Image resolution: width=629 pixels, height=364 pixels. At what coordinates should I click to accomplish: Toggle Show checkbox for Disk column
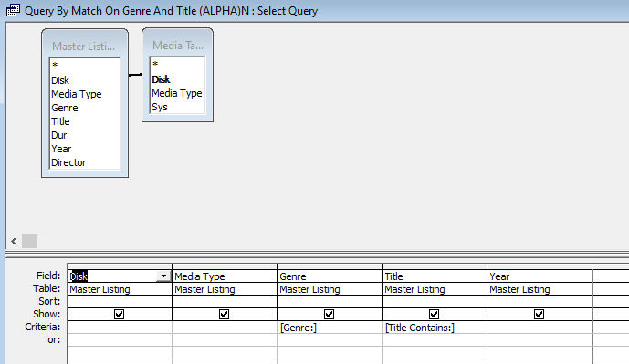tap(120, 315)
